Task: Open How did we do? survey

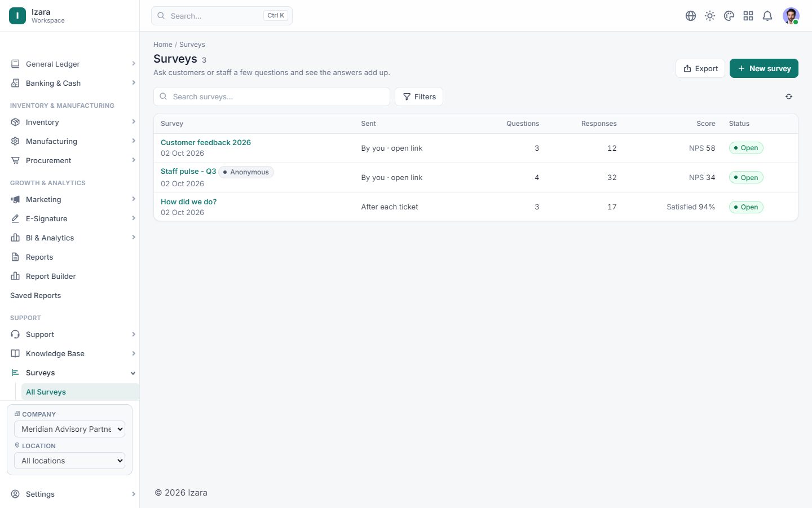Action: tap(188, 202)
